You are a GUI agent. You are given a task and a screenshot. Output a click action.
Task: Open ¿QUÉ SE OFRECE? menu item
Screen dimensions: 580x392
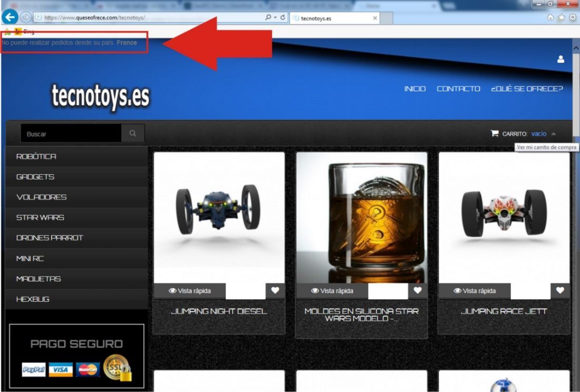527,89
